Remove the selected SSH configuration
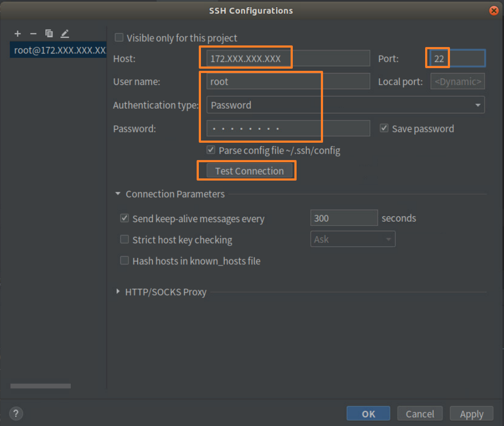This screenshot has width=504, height=426. (33, 34)
